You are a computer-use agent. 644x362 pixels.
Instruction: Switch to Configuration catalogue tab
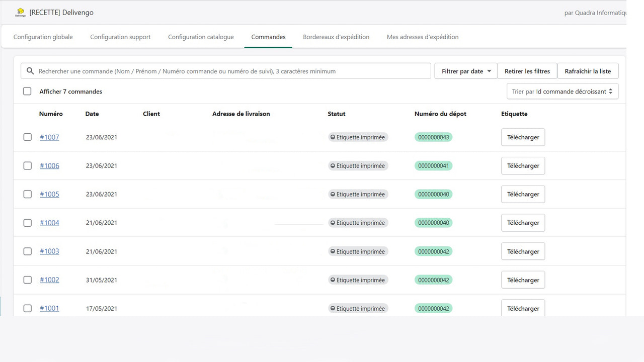click(201, 37)
